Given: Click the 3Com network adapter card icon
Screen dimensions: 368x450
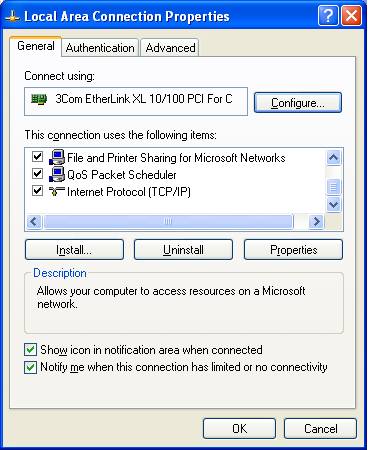Looking at the screenshot, I should click(x=39, y=99).
